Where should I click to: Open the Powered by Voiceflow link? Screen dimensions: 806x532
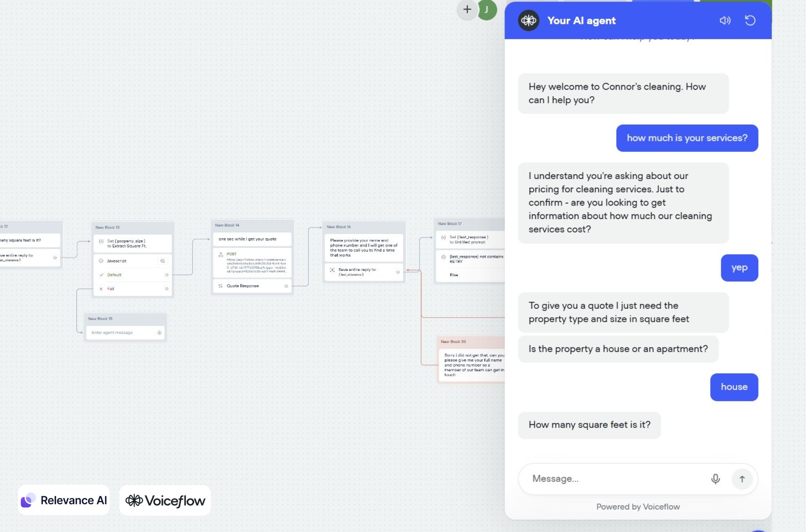pos(638,507)
